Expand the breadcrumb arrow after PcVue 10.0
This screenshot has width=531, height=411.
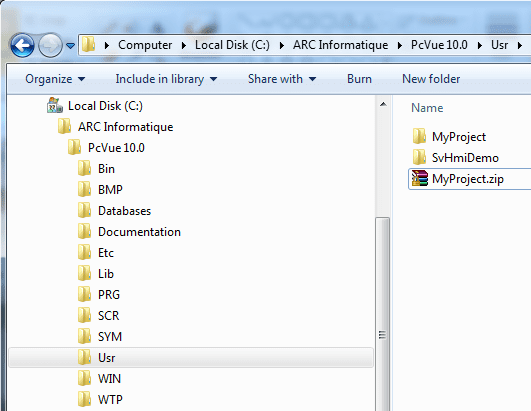pyautogui.click(x=480, y=45)
